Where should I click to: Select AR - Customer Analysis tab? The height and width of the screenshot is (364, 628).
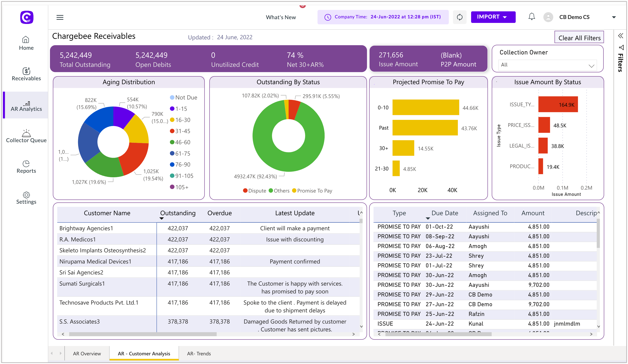[x=144, y=353]
